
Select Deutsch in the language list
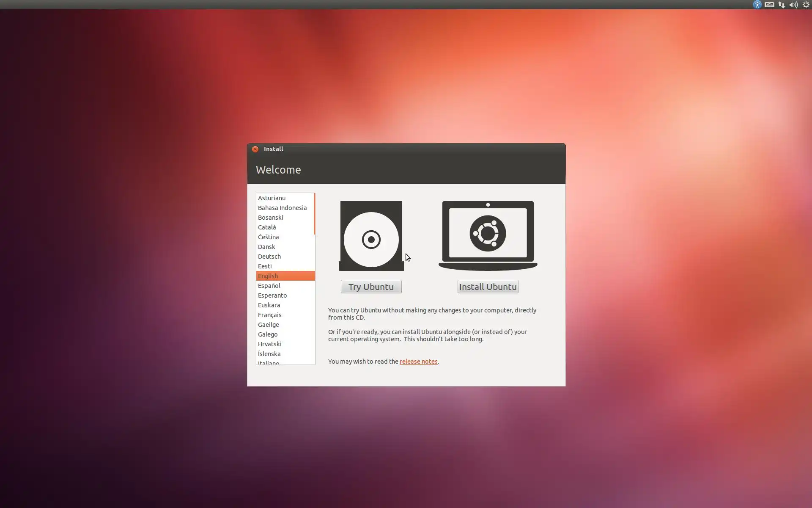269,257
